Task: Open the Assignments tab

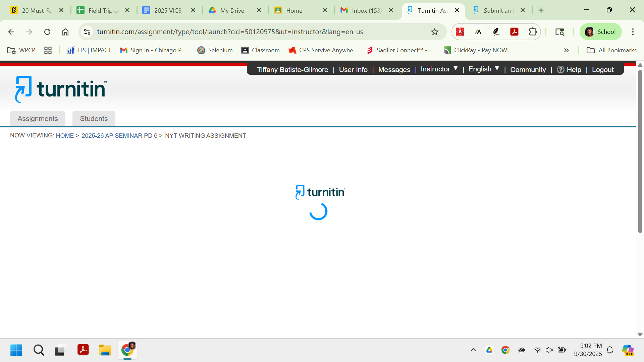Action: coord(38,119)
